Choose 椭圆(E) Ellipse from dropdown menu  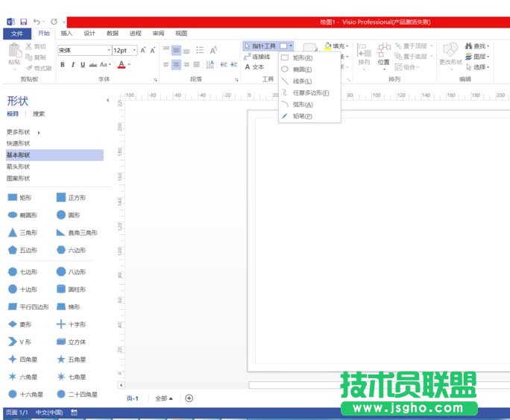click(309, 69)
